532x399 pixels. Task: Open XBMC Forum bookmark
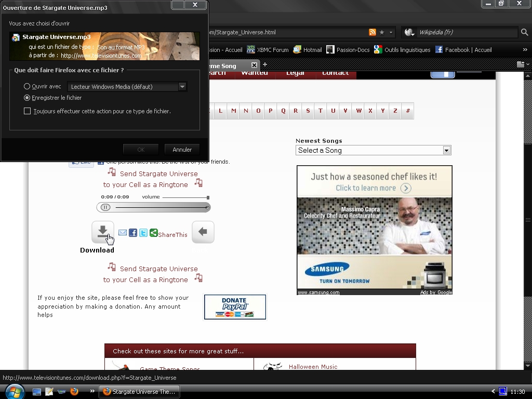[268, 50]
